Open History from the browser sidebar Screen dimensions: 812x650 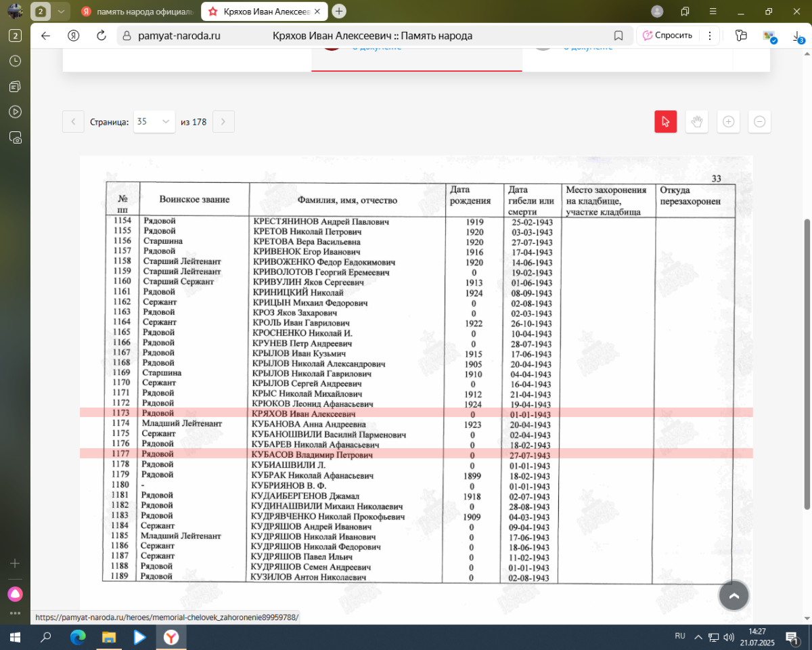coord(15,61)
